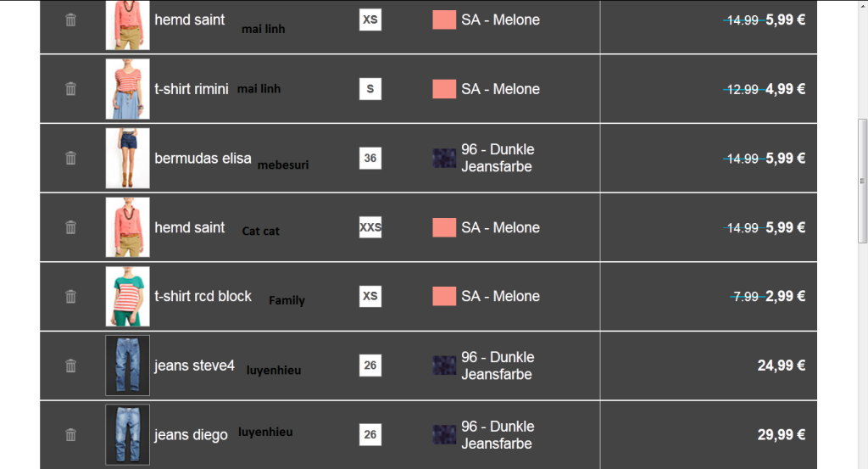Screen dimensions: 868x469
Task: Select the XXS size box
Action: pos(370,227)
